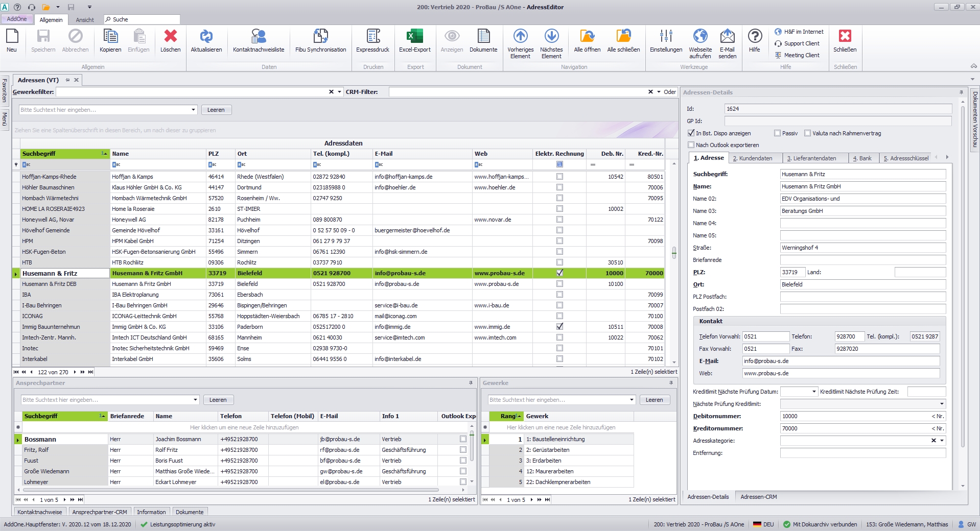
Task: Click Leeren button in Ansprechpartner panel
Action: click(x=218, y=400)
